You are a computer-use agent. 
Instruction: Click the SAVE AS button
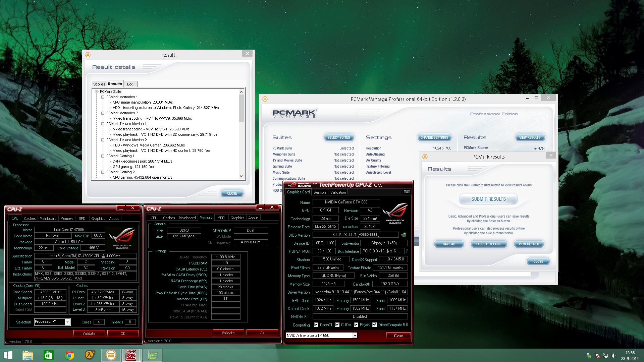[449, 244]
